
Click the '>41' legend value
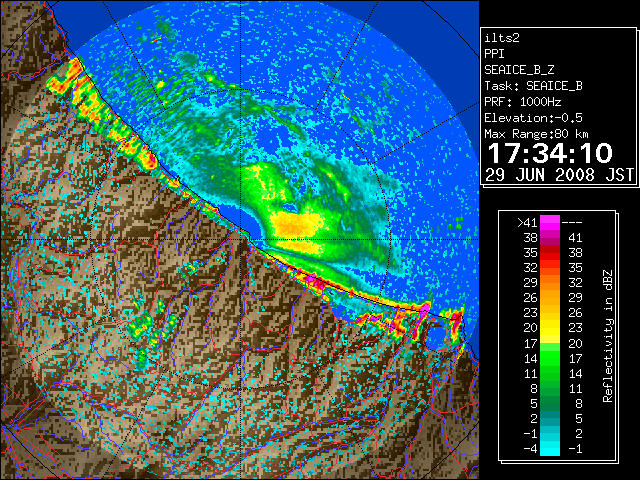tap(527, 223)
